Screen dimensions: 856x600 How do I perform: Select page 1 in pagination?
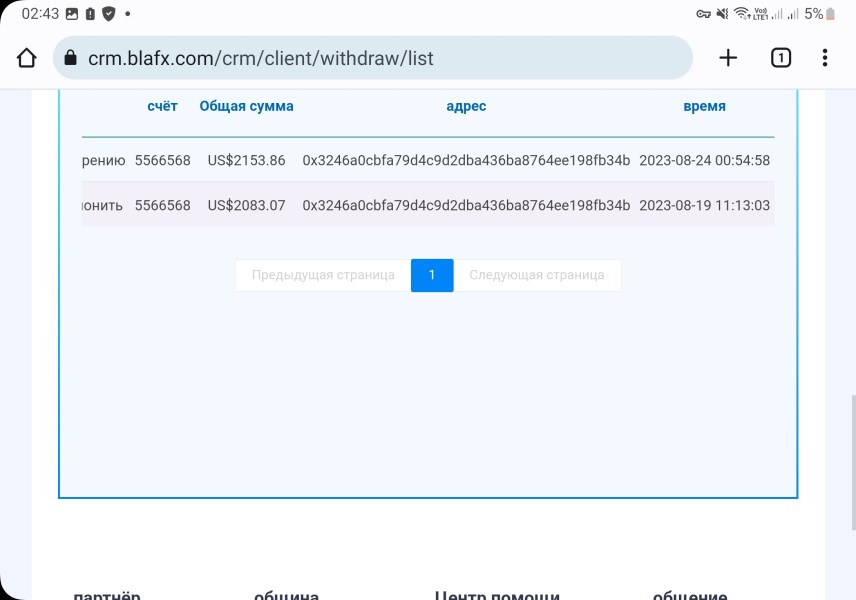[432, 275]
